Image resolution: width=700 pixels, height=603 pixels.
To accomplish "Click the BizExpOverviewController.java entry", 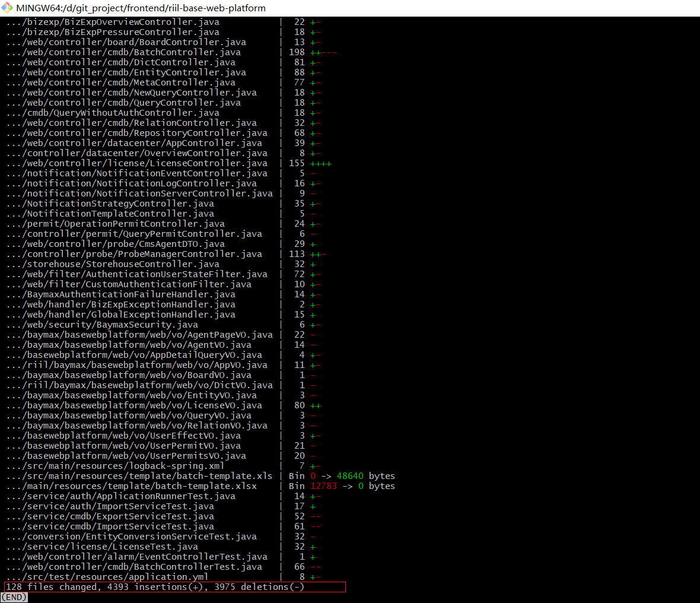I will click(113, 22).
